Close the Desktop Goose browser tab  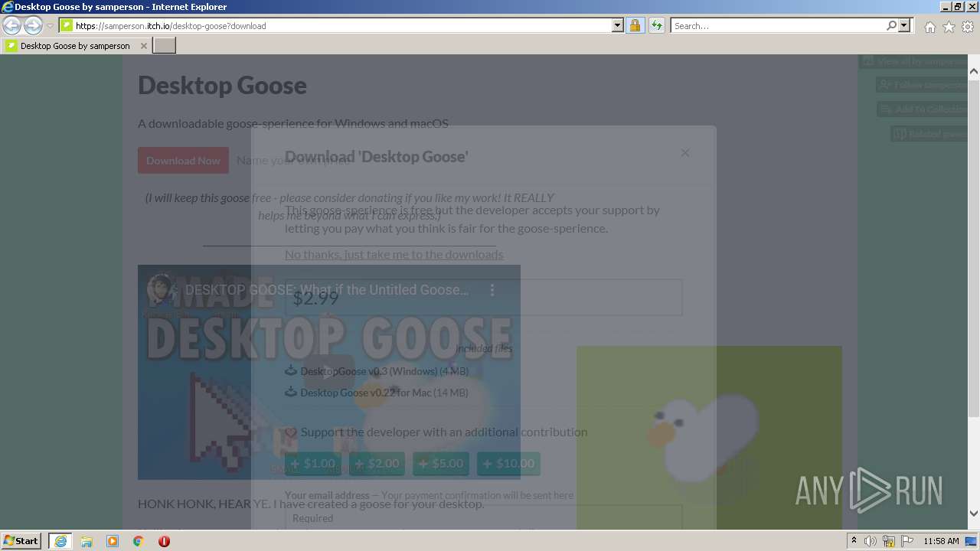143,46
